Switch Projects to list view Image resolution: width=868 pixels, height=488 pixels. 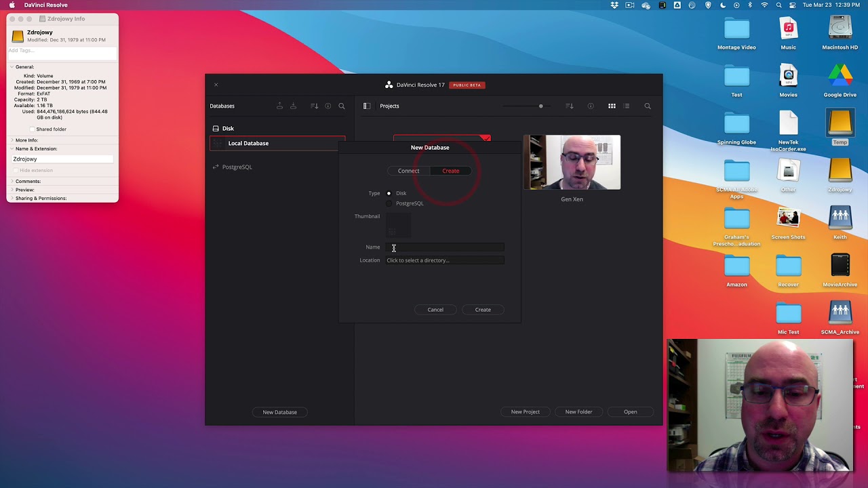coord(627,106)
